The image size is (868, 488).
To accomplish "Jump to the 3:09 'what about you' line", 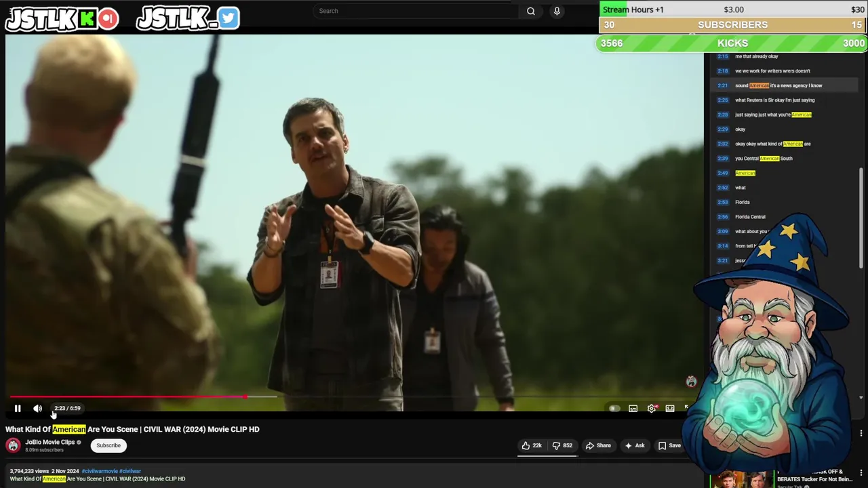I will tap(743, 231).
